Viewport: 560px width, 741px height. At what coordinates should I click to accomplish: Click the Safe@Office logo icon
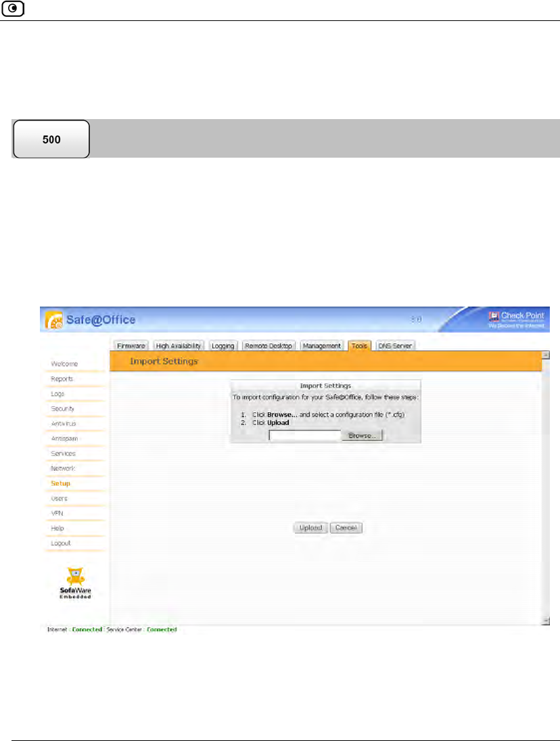[54, 320]
